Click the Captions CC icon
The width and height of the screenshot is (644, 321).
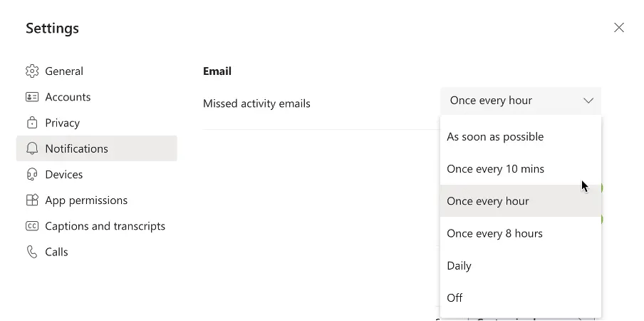(x=31, y=226)
